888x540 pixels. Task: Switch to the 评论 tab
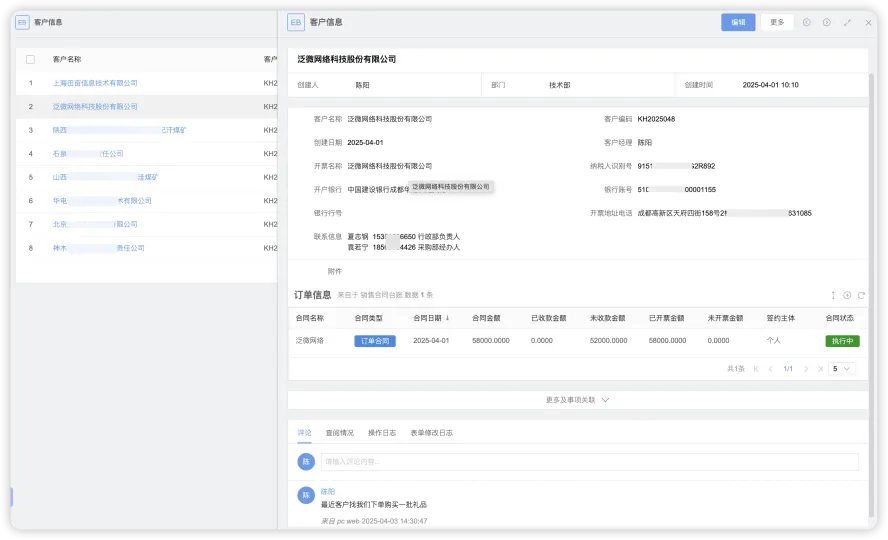pyautogui.click(x=304, y=433)
